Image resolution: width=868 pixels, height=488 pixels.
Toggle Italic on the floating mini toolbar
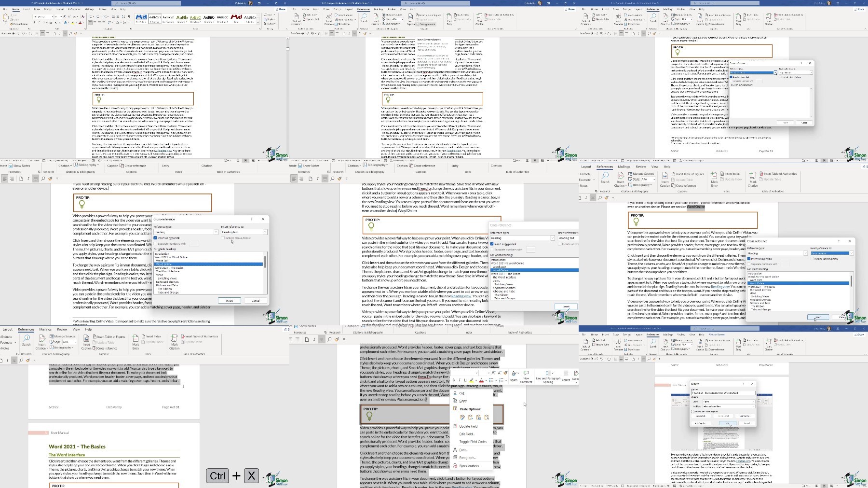460,380
